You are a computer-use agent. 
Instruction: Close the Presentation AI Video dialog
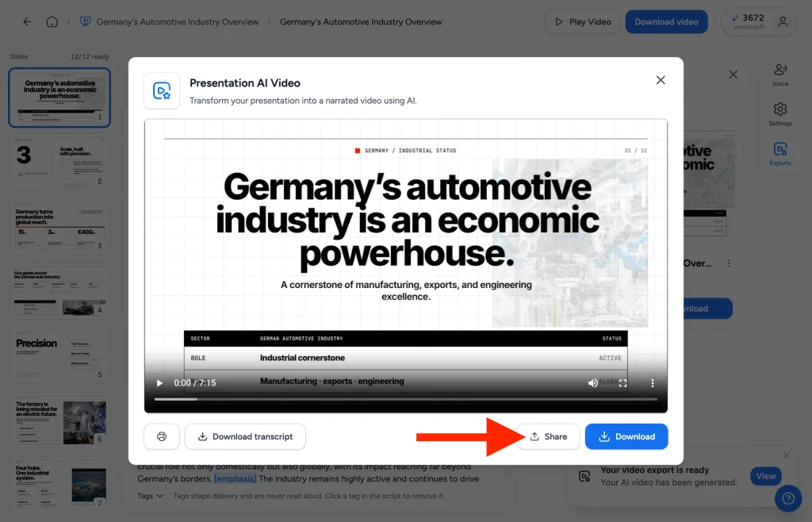click(x=661, y=80)
